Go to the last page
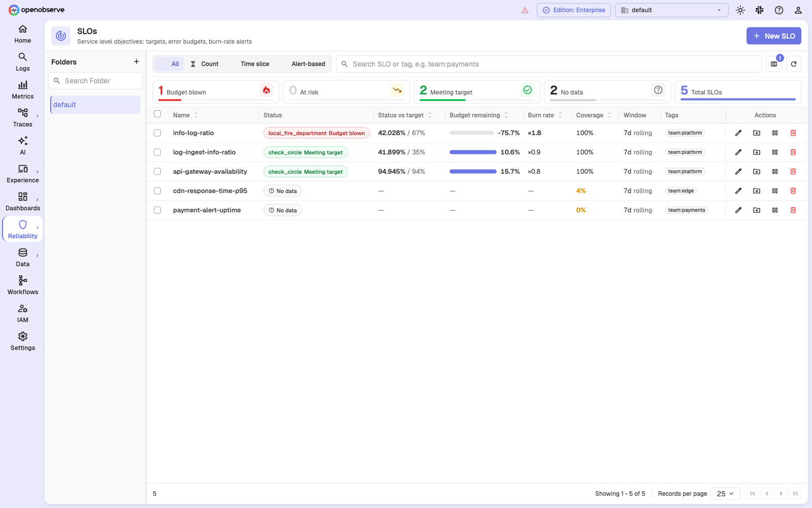Image resolution: width=812 pixels, height=508 pixels. click(795, 494)
